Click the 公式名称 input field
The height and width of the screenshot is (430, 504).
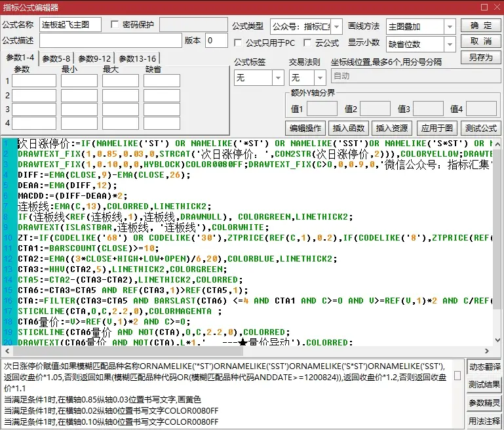(x=70, y=25)
